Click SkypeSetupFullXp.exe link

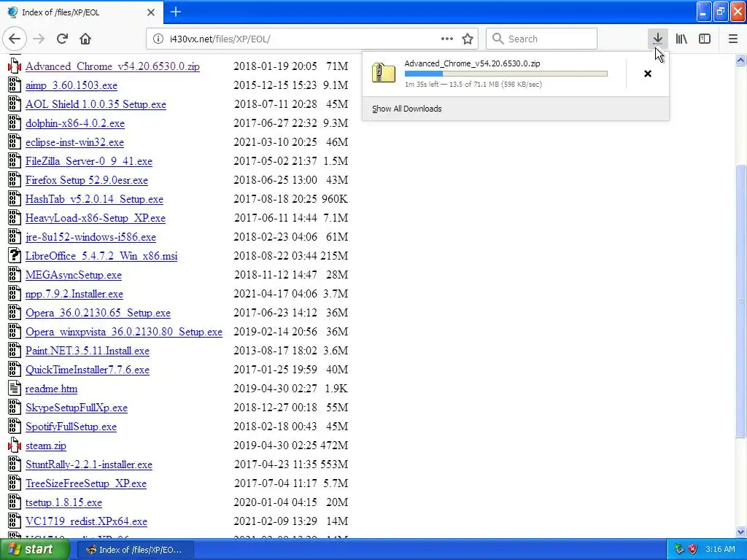pyautogui.click(x=76, y=408)
